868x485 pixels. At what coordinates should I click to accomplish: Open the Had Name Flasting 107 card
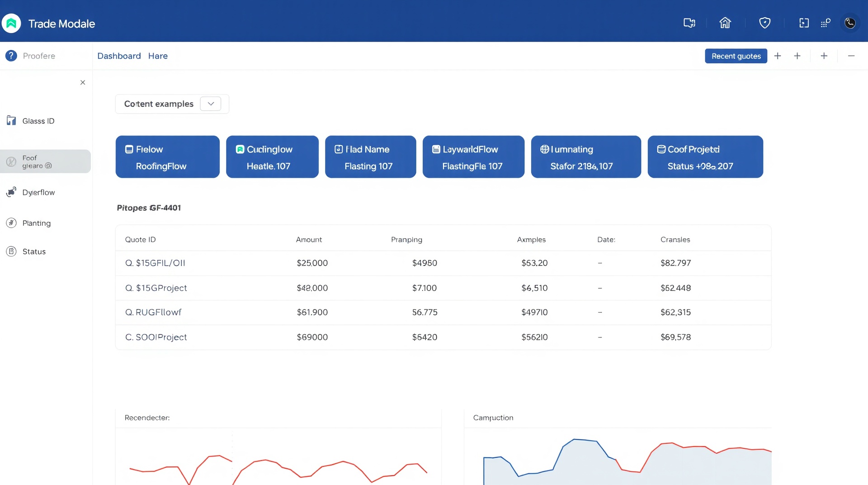371,157
